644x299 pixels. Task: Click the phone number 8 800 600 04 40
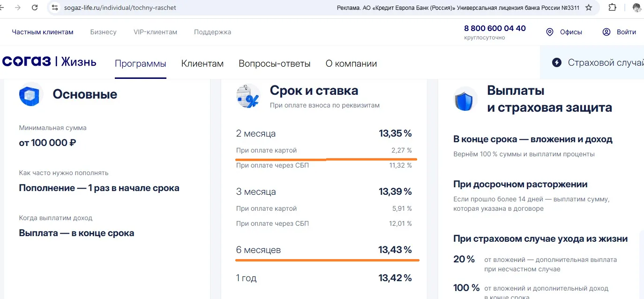(x=495, y=28)
